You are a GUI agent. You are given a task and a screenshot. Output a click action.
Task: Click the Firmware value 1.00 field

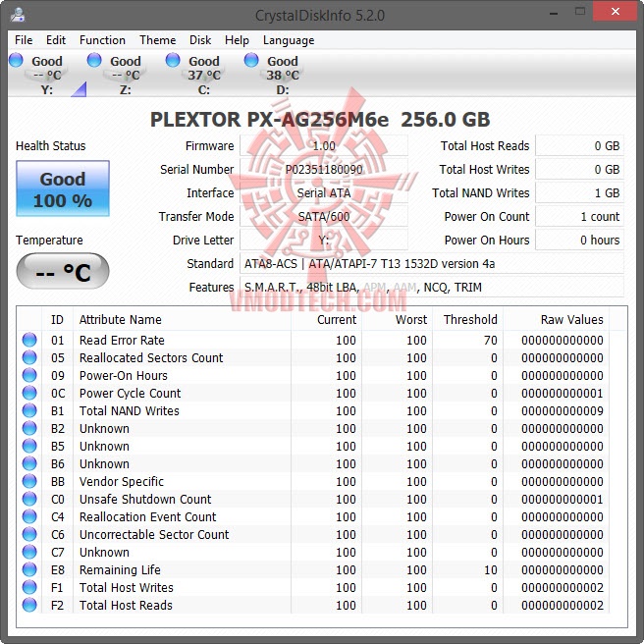pos(324,146)
